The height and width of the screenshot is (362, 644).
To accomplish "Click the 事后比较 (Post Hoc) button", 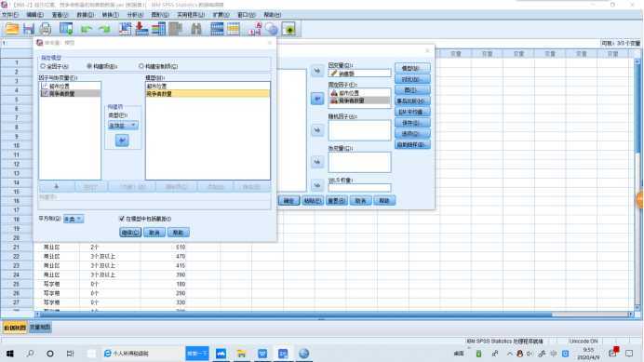I will tap(412, 101).
